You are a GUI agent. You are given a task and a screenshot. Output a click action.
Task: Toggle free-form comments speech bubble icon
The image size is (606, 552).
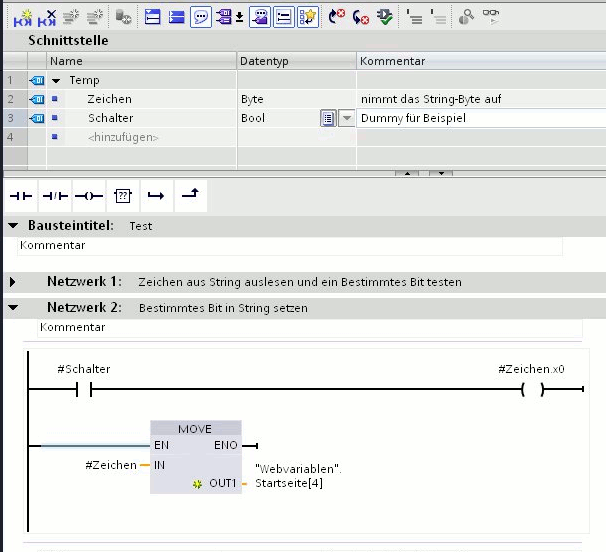[x=201, y=17]
